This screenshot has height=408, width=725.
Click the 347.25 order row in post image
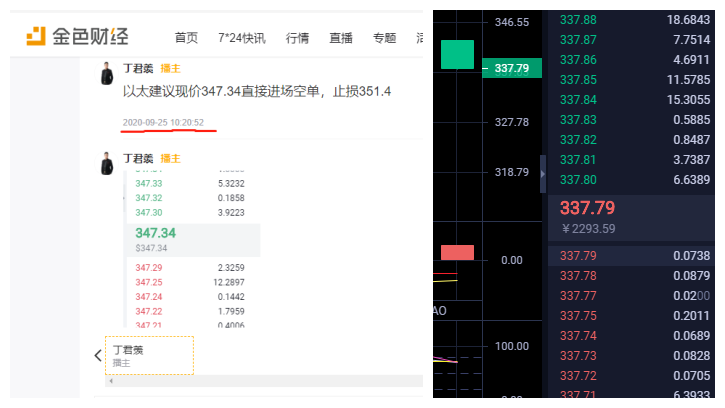point(190,282)
